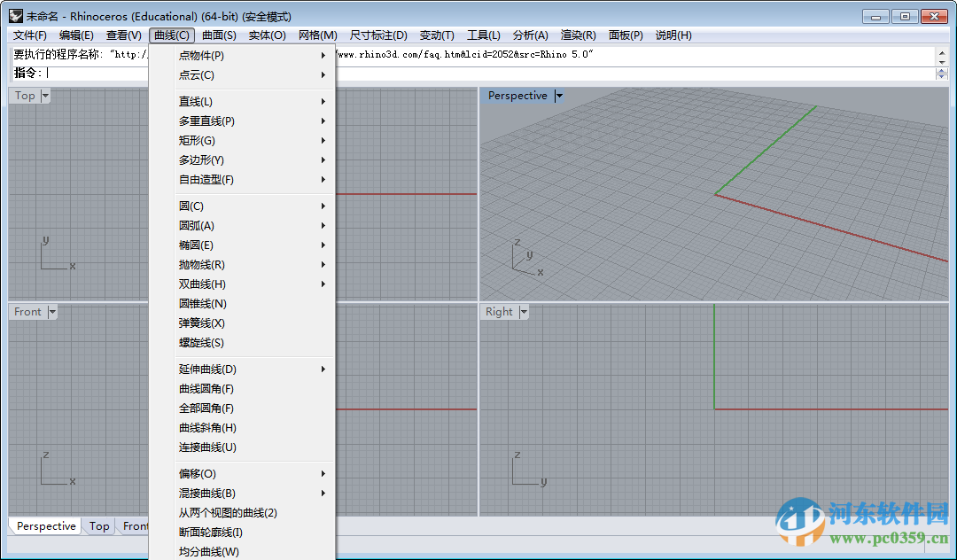Open the 曲面(S) menu

pyautogui.click(x=219, y=35)
